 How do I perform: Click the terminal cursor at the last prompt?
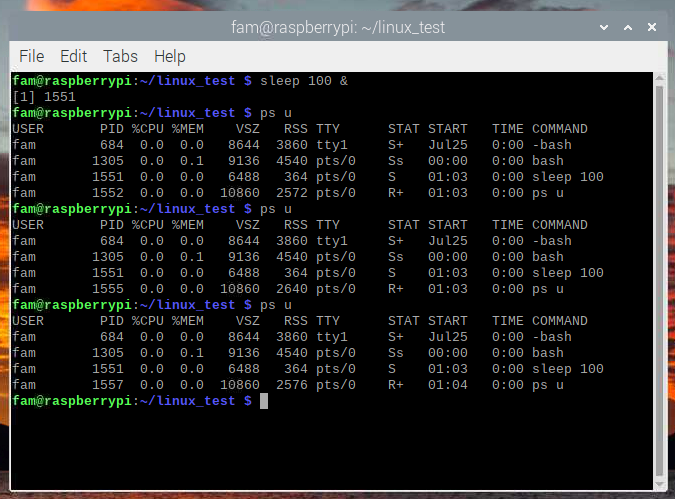(264, 401)
